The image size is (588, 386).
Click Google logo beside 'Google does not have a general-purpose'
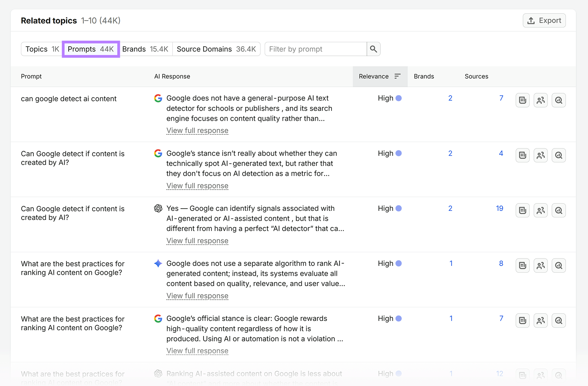(158, 98)
